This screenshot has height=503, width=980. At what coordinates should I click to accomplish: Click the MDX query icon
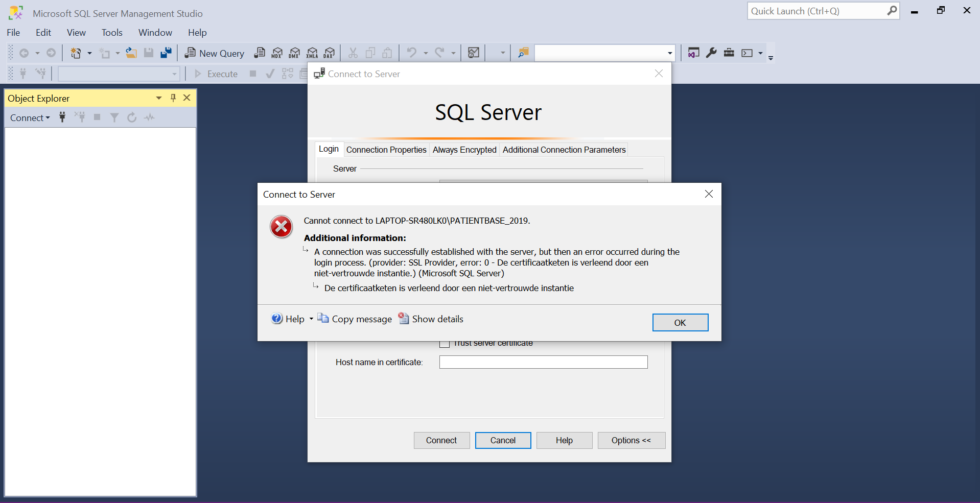[x=277, y=53]
